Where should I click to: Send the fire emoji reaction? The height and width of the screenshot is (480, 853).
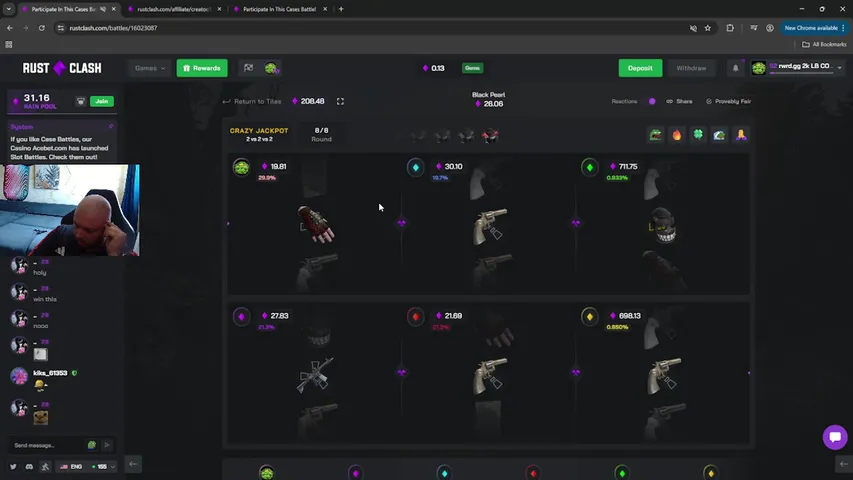click(x=677, y=135)
